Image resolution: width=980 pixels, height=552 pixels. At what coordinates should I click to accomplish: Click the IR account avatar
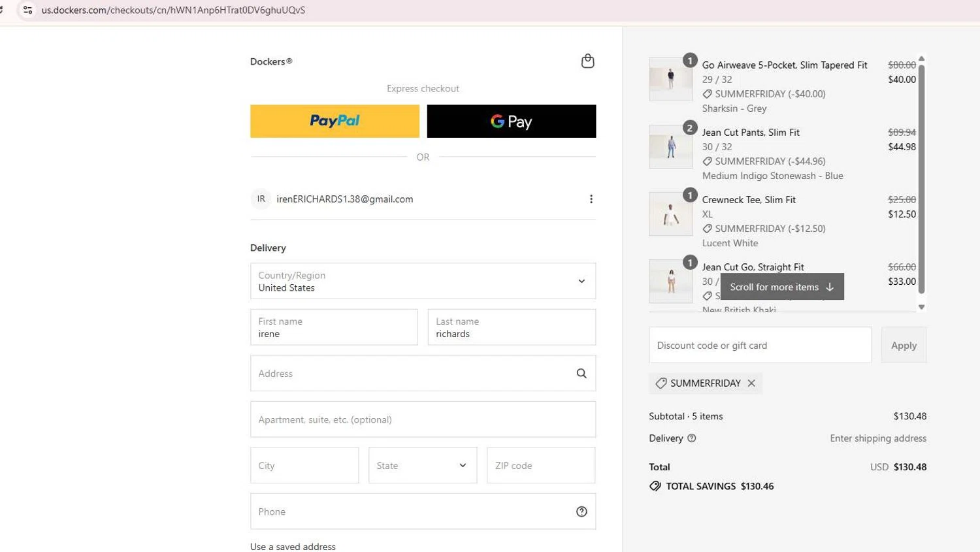pos(261,199)
